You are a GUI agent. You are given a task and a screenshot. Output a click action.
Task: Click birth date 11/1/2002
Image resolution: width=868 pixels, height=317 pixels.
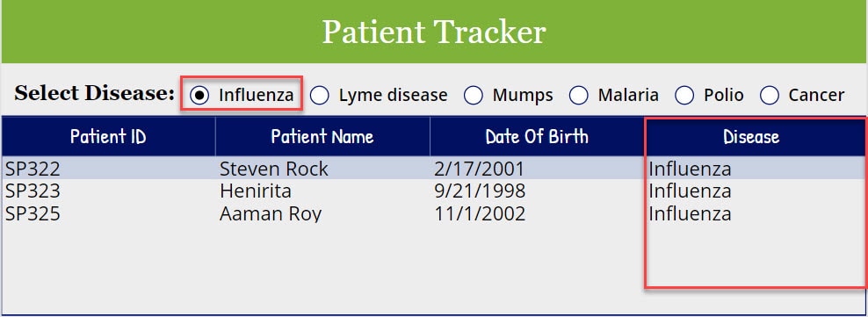click(480, 213)
